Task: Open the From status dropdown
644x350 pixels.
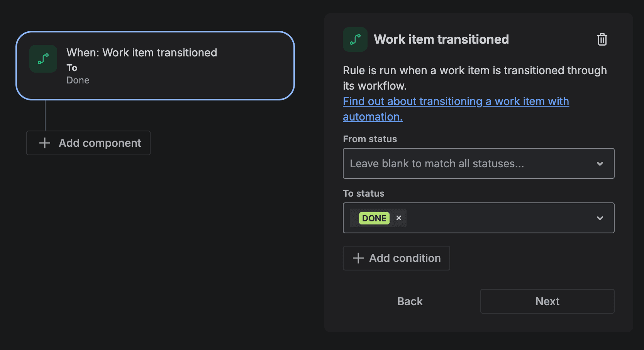Action: click(x=479, y=163)
